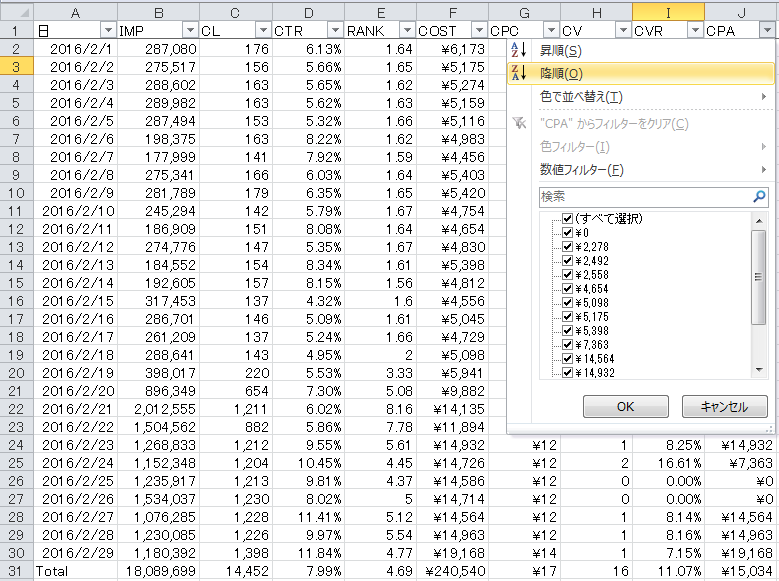Click the clear filter funnel icon

pyautogui.click(x=519, y=123)
